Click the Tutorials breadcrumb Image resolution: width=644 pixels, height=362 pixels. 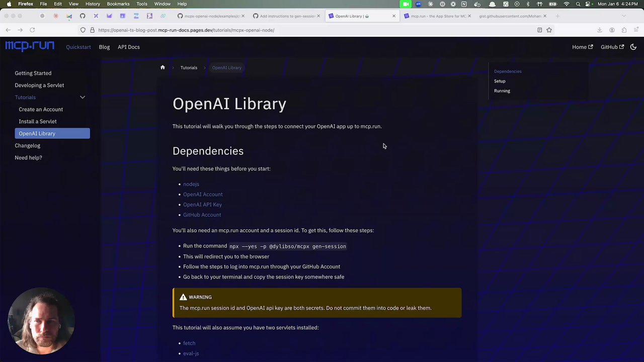189,67
